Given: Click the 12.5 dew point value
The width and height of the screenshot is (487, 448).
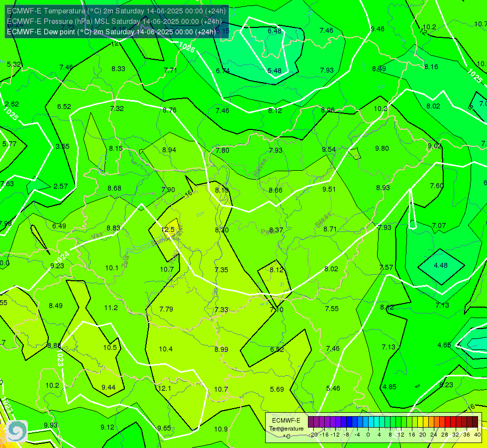Looking at the screenshot, I should click(168, 229).
